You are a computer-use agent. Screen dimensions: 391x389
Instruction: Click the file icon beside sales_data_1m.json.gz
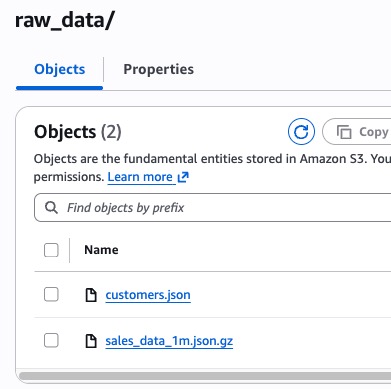point(91,341)
